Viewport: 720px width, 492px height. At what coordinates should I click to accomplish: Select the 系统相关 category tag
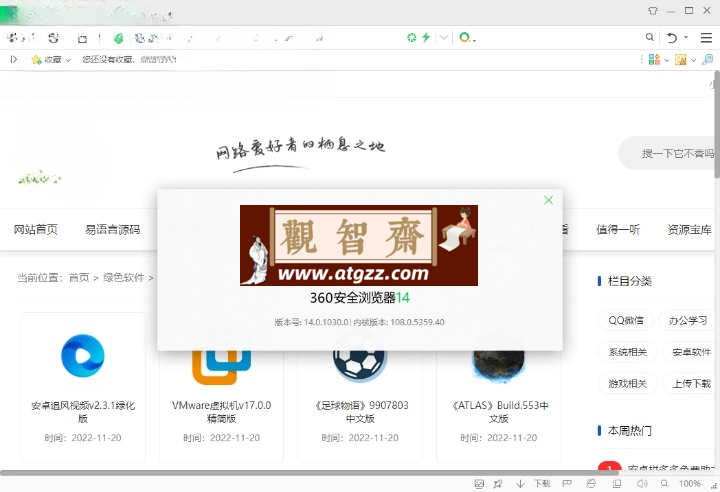click(628, 352)
